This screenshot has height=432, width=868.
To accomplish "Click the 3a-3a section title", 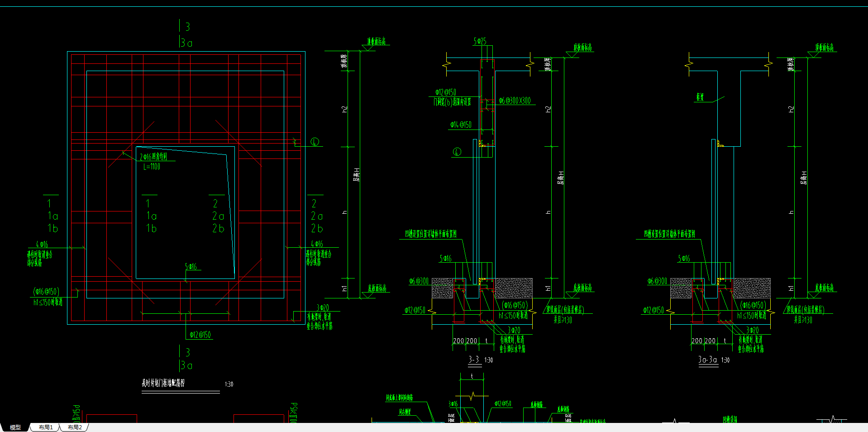I will 708,360.
